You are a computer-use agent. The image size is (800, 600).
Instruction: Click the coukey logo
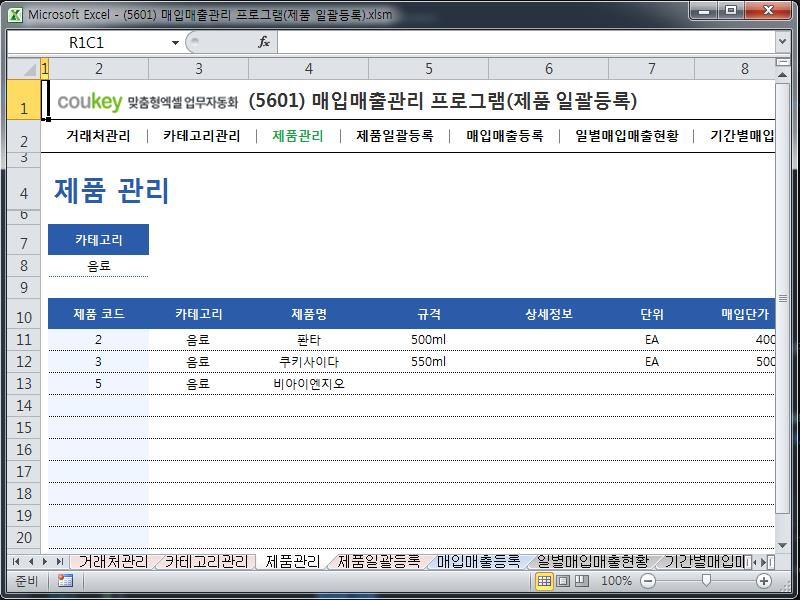pyautogui.click(x=90, y=102)
